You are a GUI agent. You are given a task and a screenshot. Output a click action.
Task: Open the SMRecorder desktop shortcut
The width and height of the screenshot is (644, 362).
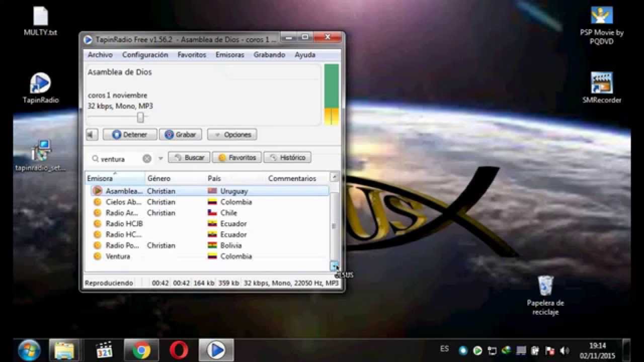[x=602, y=88]
